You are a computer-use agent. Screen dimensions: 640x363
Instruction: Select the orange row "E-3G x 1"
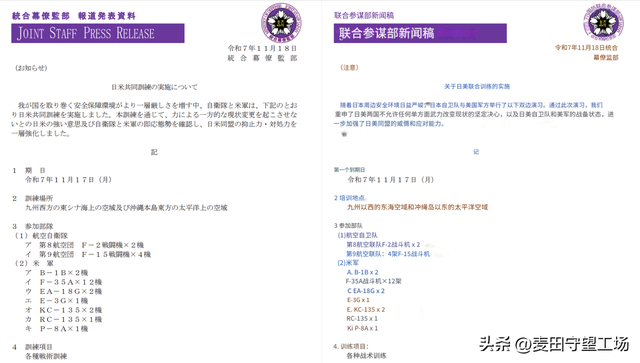coord(358,300)
